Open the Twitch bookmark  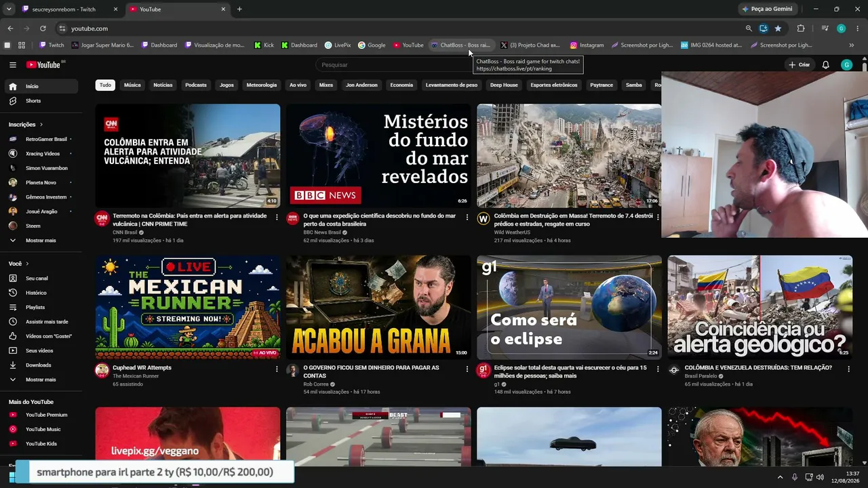click(52, 45)
